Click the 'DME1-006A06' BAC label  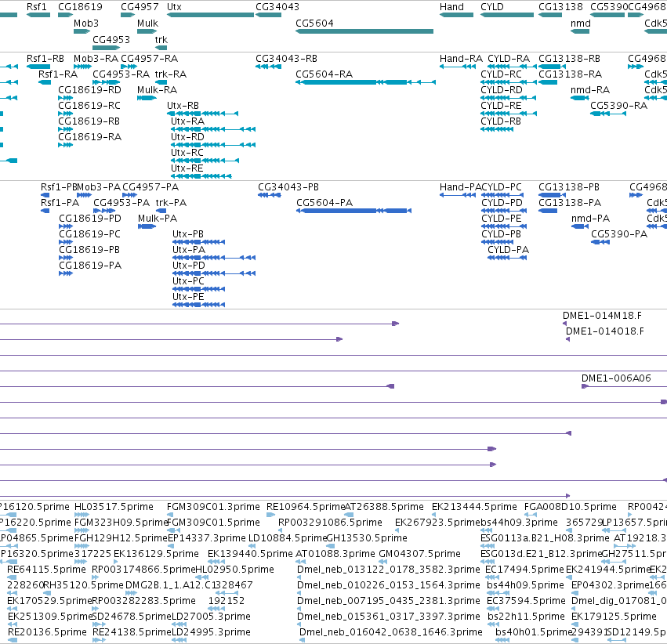pyautogui.click(x=616, y=378)
